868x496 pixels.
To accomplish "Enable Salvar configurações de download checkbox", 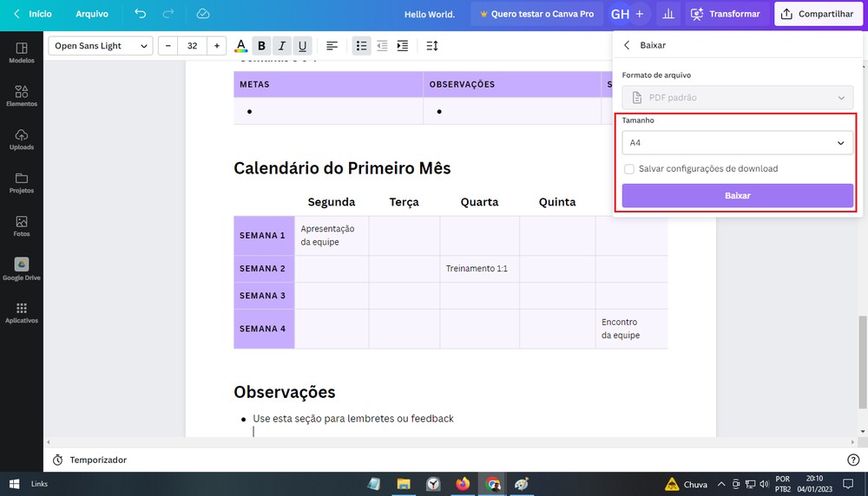I will pos(628,168).
